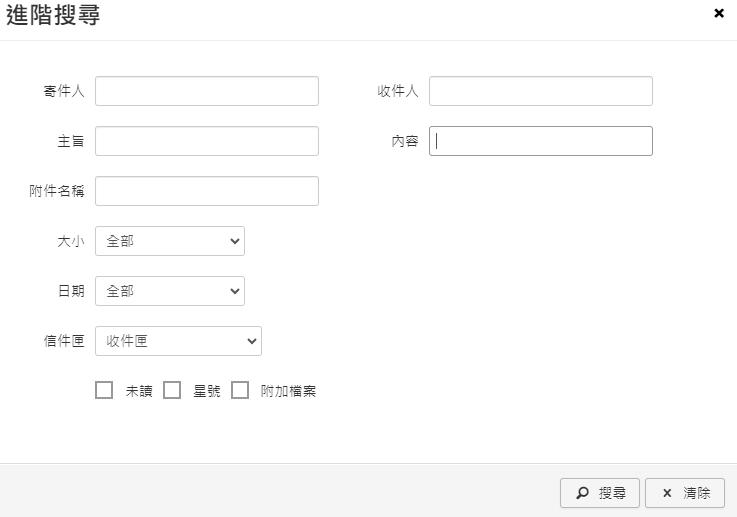
Task: Click the 主旨 text box
Action: point(207,141)
